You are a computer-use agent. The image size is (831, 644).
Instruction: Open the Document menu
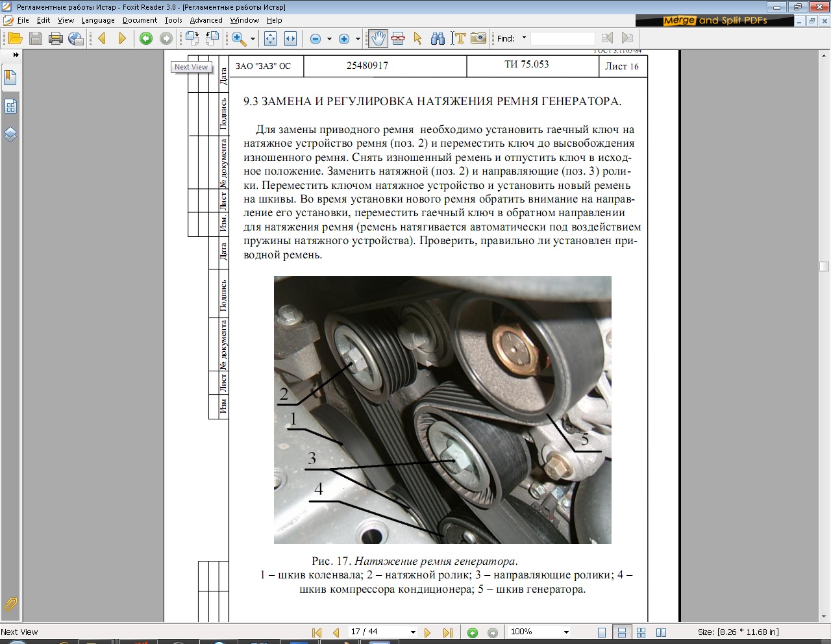(140, 20)
